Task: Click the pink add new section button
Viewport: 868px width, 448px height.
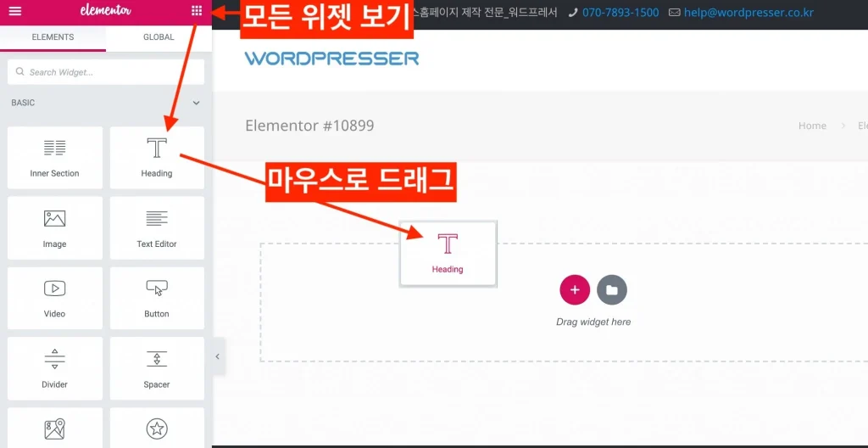Action: coord(575,290)
